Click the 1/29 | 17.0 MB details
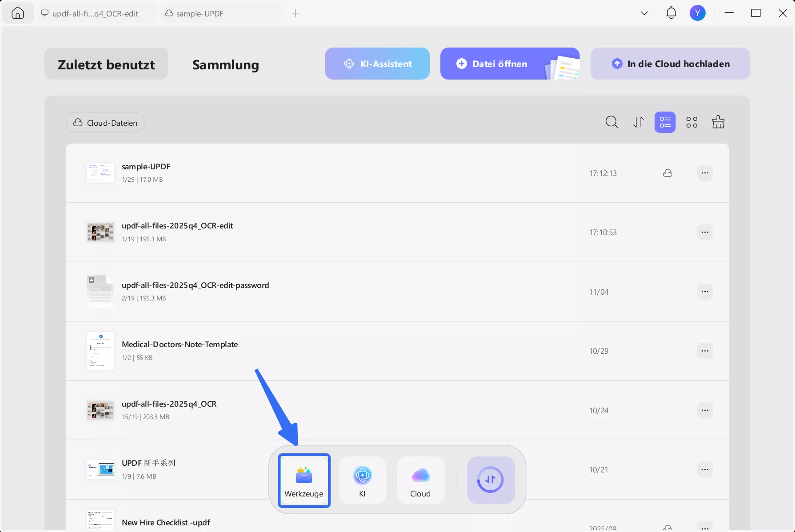The width and height of the screenshot is (795, 532). click(142, 180)
